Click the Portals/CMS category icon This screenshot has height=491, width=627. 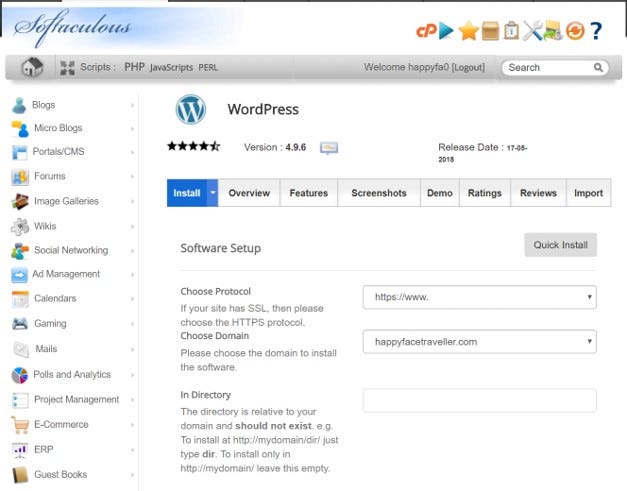tap(20, 152)
